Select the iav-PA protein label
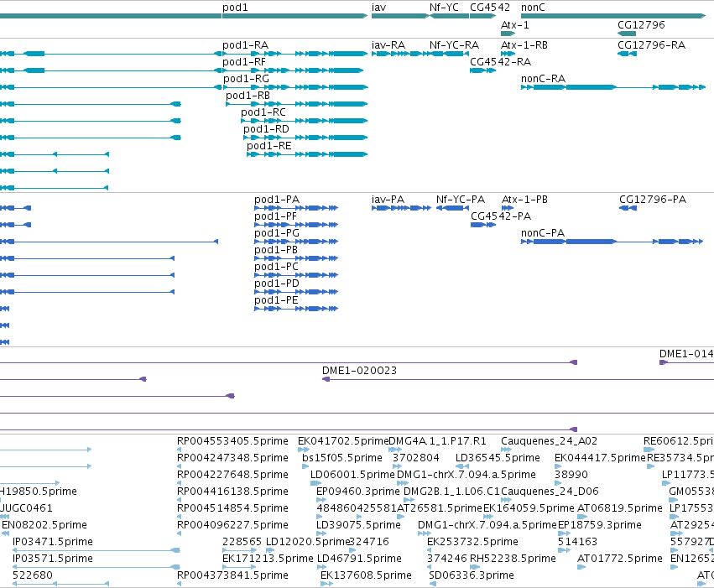The image size is (714, 588). (388, 200)
